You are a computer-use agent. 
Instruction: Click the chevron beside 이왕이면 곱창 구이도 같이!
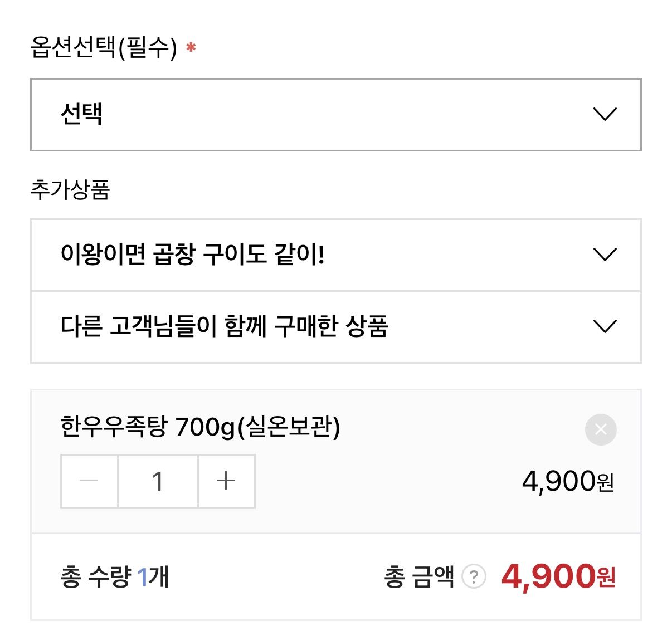click(x=605, y=255)
